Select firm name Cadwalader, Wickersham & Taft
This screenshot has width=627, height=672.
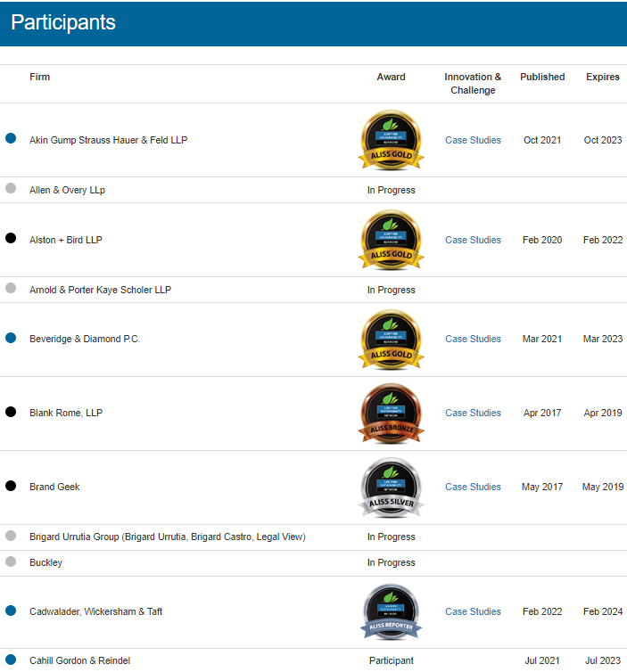96,611
